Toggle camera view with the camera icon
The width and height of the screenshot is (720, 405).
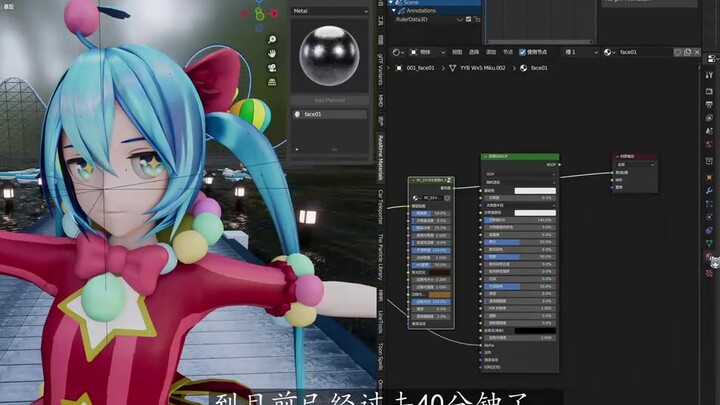(x=272, y=68)
